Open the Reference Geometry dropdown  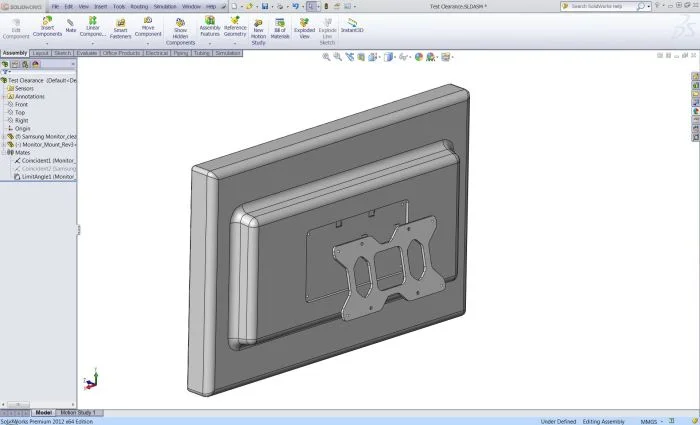point(235,43)
